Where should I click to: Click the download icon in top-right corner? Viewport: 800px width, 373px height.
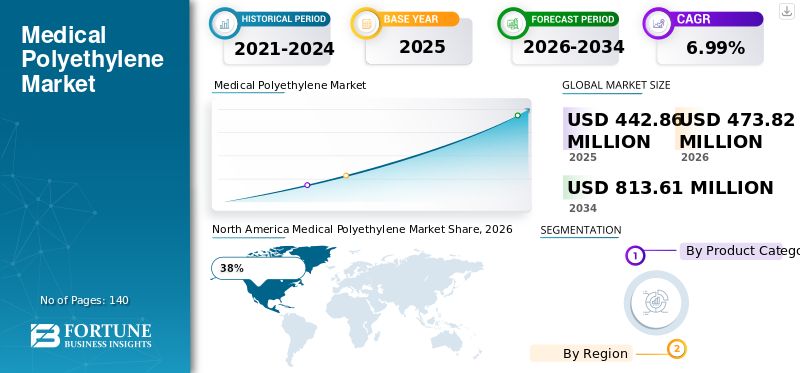pos(787,11)
